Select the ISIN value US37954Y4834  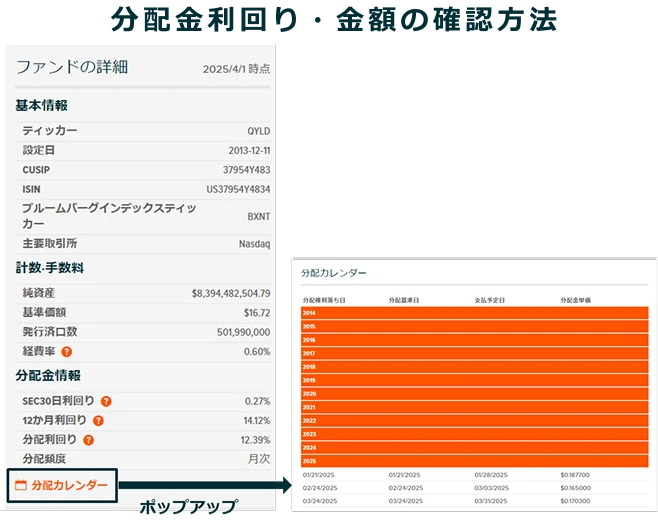tap(238, 190)
